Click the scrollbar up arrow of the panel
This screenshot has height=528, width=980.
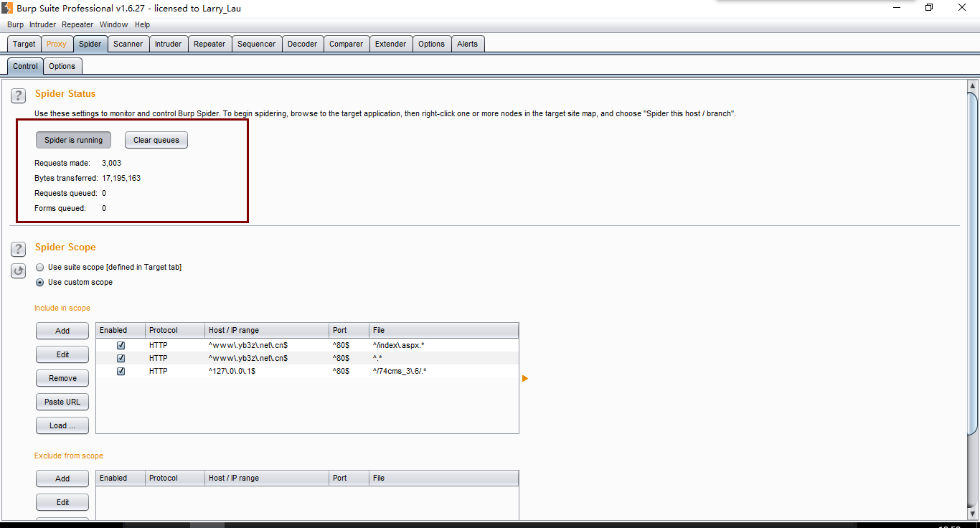[973, 85]
